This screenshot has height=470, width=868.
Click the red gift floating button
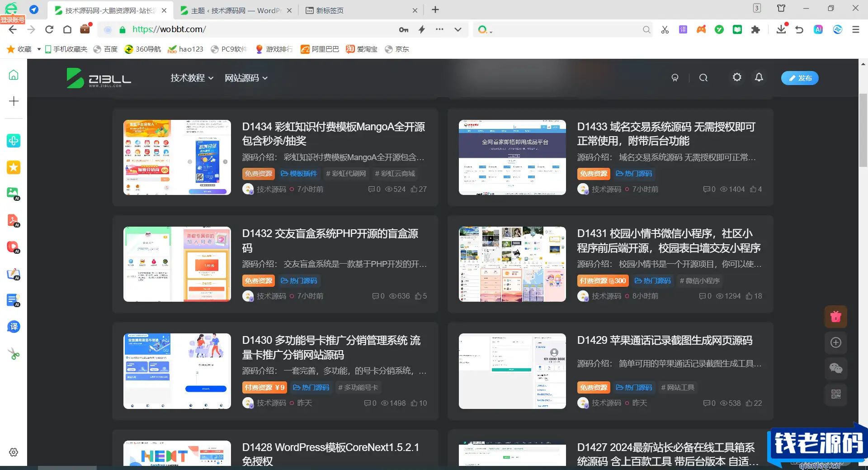point(836,317)
